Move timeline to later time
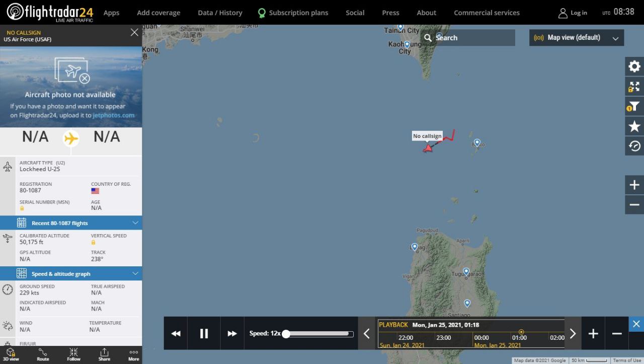Viewport: 644px width, 364px height. point(573,333)
